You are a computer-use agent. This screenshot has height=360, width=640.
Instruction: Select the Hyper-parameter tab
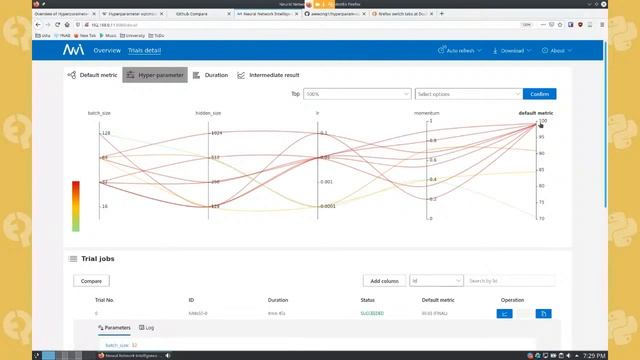pyautogui.click(x=155, y=75)
